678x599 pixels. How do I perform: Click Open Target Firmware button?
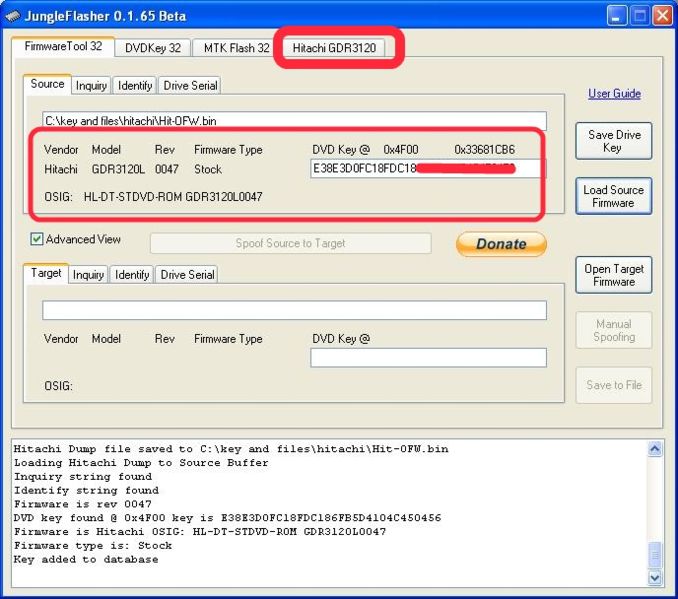click(x=614, y=275)
